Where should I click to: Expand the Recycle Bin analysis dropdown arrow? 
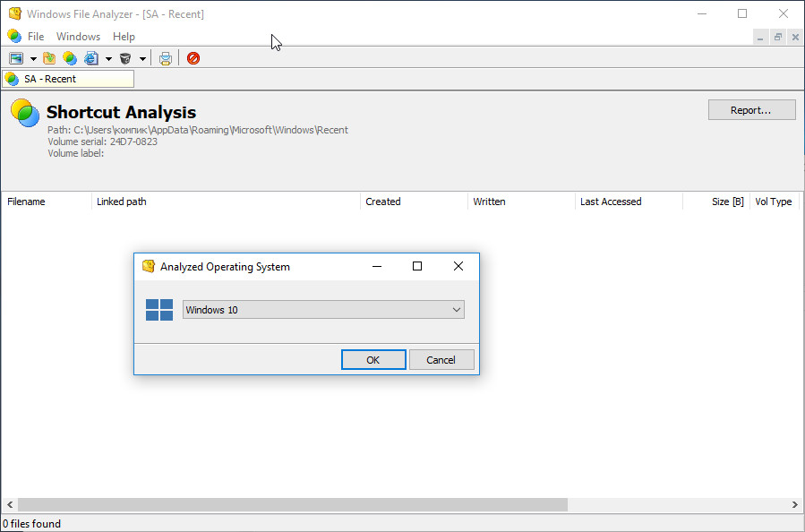[142, 58]
